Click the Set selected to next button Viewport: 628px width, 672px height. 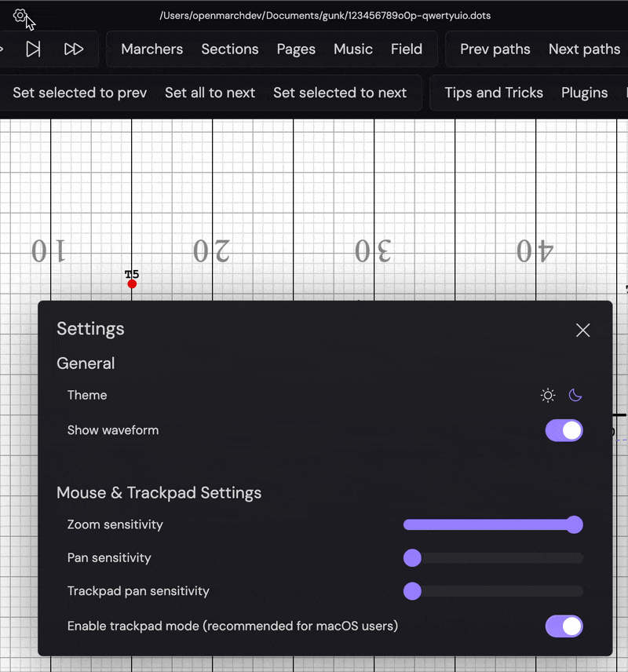pos(341,92)
